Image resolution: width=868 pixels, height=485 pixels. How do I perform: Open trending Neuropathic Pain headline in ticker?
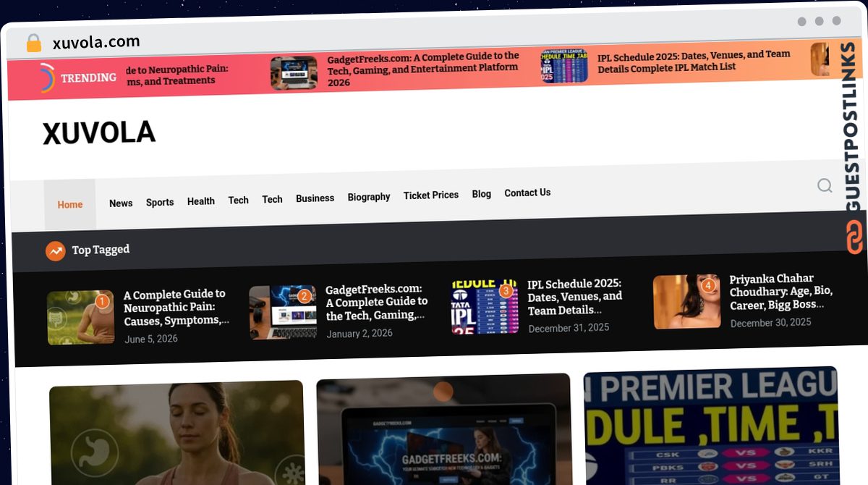coord(177,75)
